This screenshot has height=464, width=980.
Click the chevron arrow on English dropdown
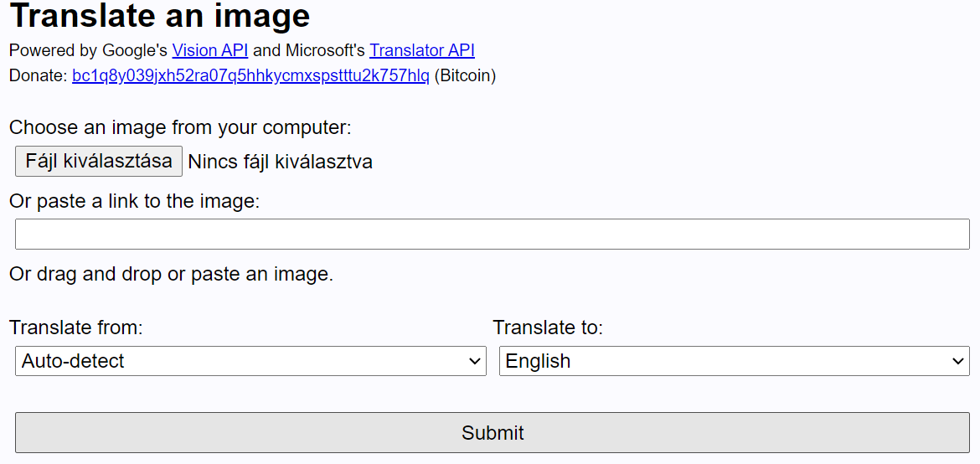958,362
